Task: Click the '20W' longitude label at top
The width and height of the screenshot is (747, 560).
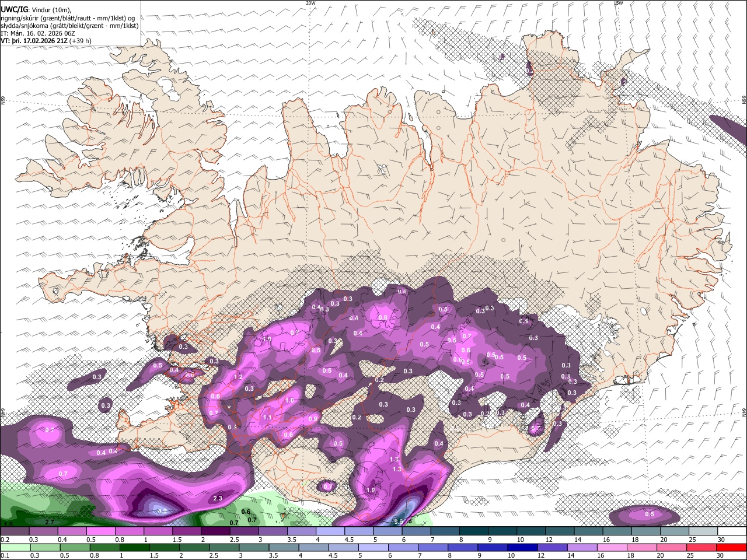Action: (310, 3)
